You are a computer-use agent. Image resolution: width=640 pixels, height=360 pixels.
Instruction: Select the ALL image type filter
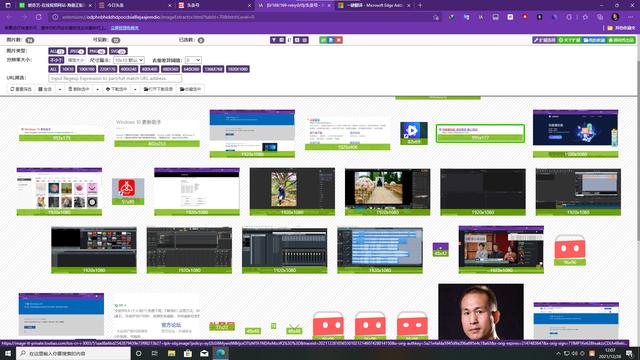(57, 51)
